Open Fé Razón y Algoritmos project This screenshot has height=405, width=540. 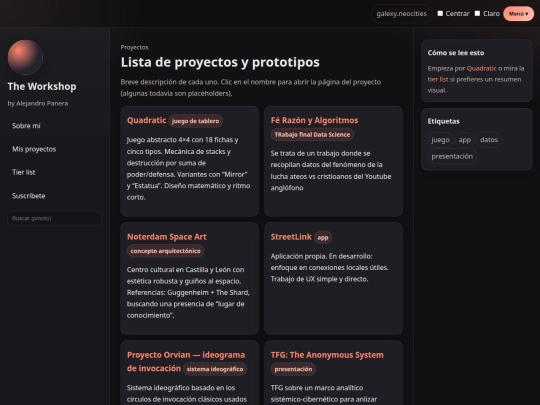[x=314, y=120]
